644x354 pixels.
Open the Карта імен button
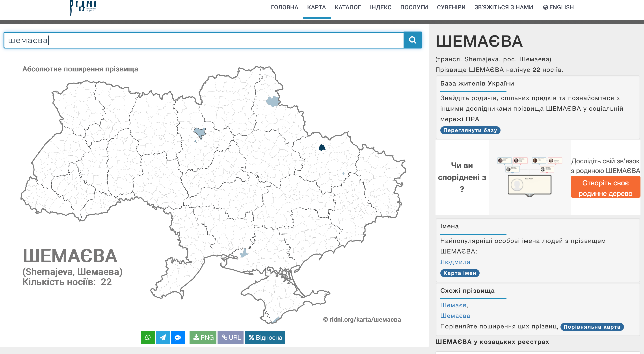460,273
